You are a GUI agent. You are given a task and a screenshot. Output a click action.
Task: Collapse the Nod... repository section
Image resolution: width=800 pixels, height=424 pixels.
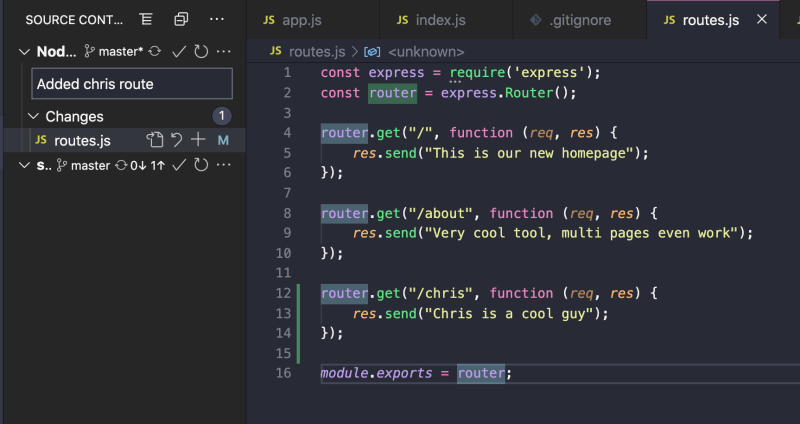[23, 52]
